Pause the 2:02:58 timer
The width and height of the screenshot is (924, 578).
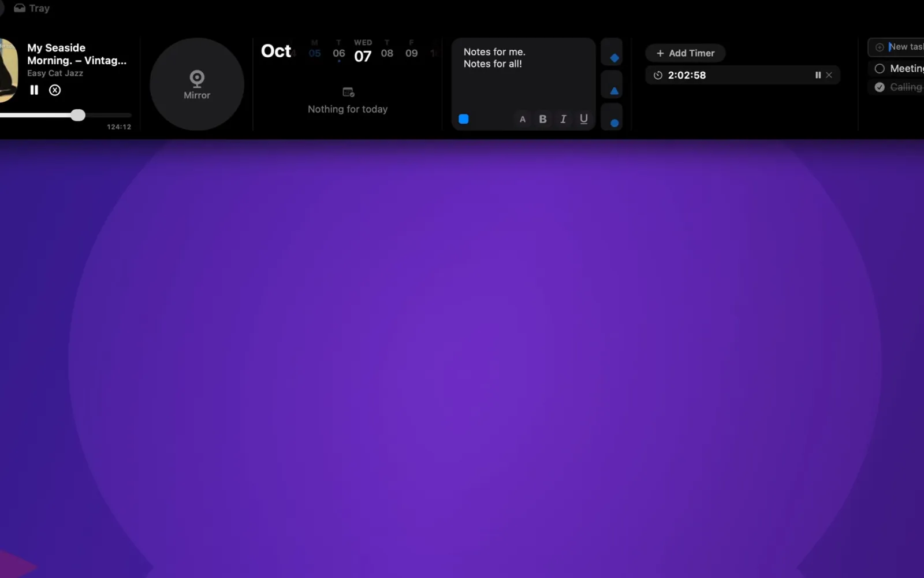pos(818,75)
